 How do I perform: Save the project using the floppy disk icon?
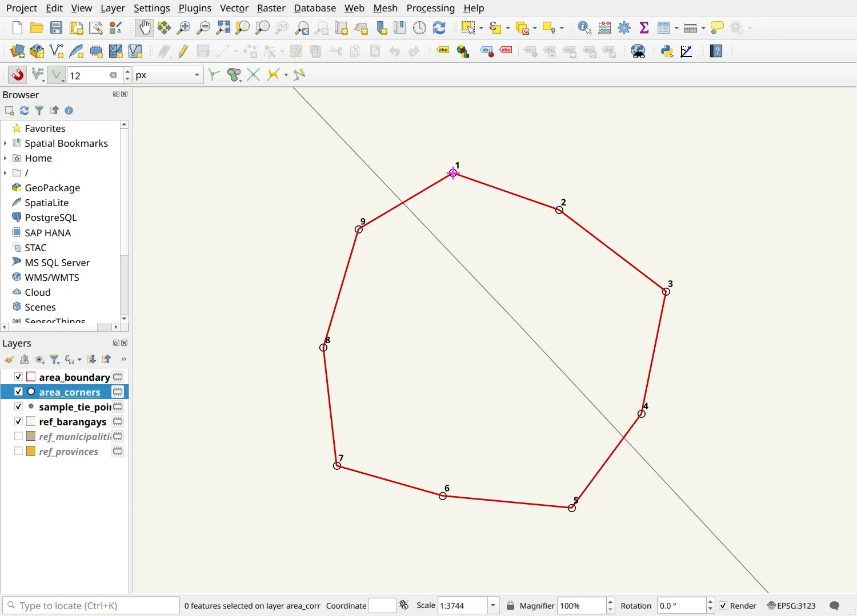click(56, 27)
